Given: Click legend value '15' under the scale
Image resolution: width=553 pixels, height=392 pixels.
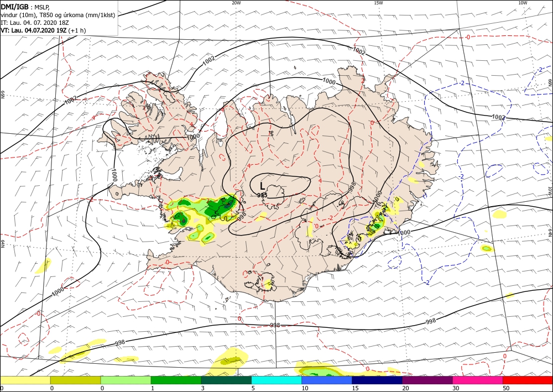Looking at the screenshot, I should point(355,388).
